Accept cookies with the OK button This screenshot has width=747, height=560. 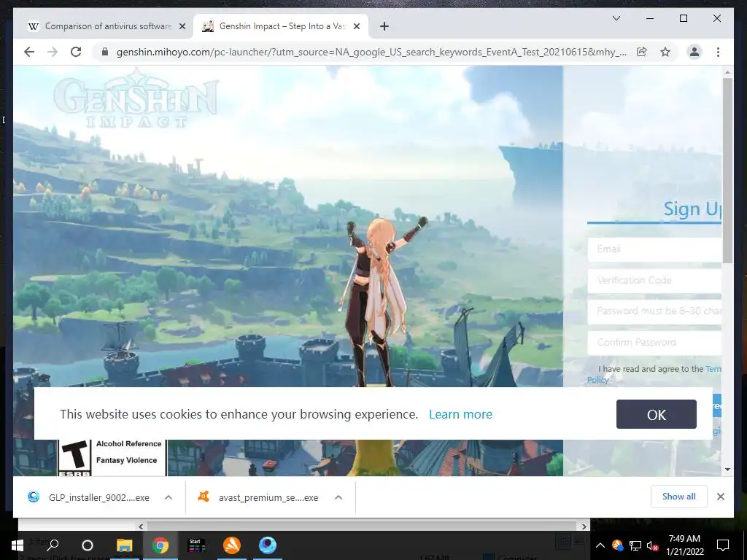tap(656, 414)
